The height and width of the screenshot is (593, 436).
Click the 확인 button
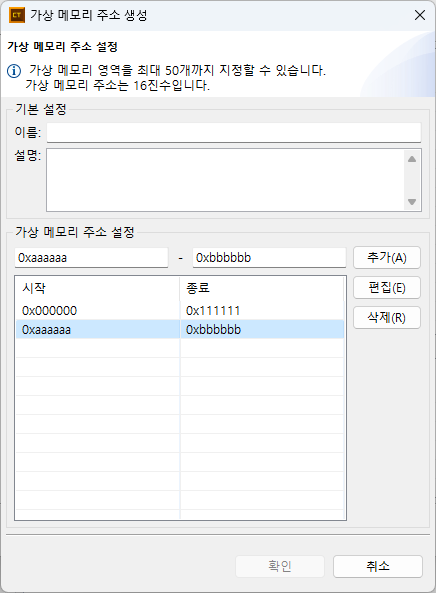point(280,566)
